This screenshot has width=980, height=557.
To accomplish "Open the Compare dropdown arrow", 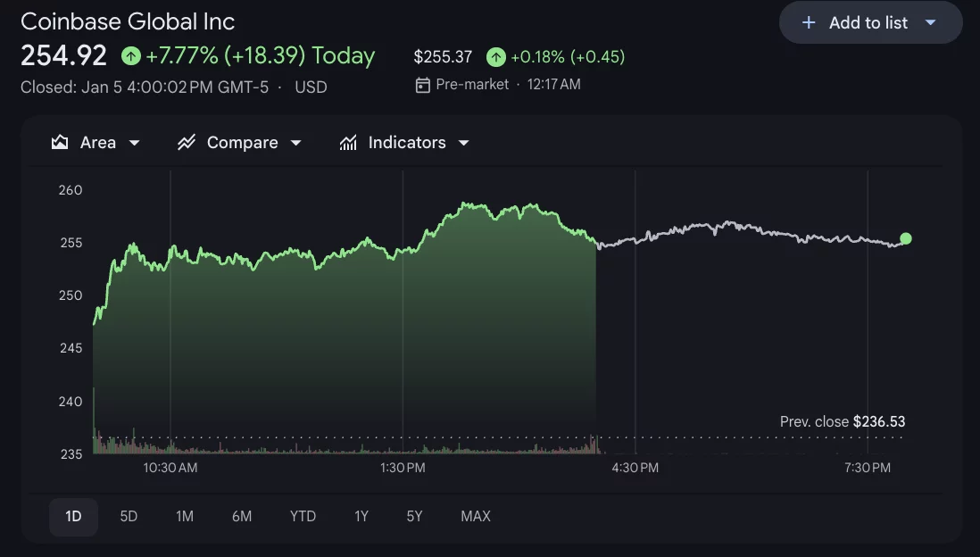I will pos(296,143).
